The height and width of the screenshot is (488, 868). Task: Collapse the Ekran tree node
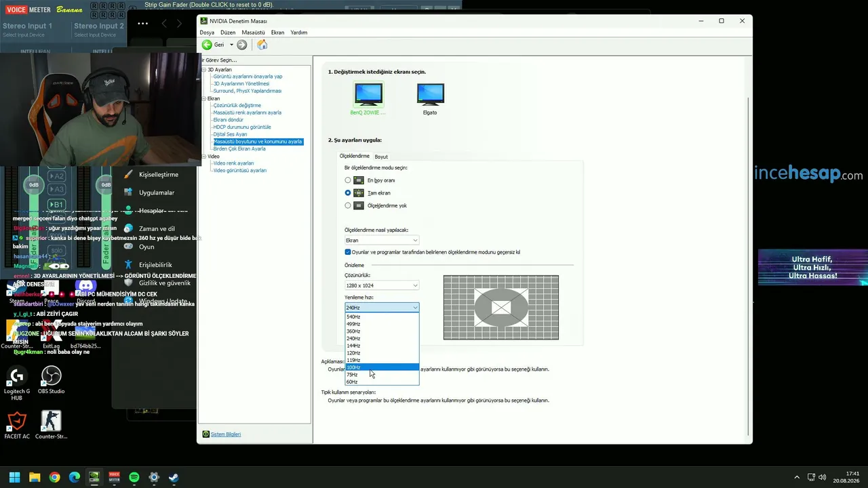pyautogui.click(x=203, y=98)
